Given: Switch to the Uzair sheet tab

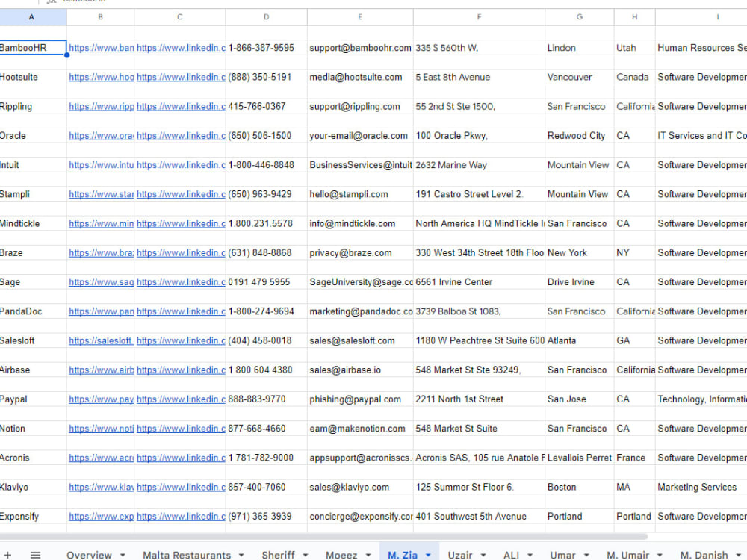Looking at the screenshot, I should tap(460, 555).
